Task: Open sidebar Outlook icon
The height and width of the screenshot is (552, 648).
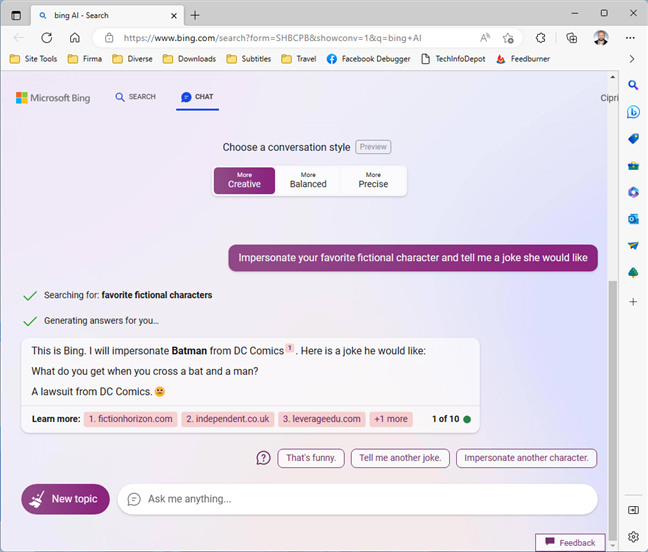Action: coord(633,219)
